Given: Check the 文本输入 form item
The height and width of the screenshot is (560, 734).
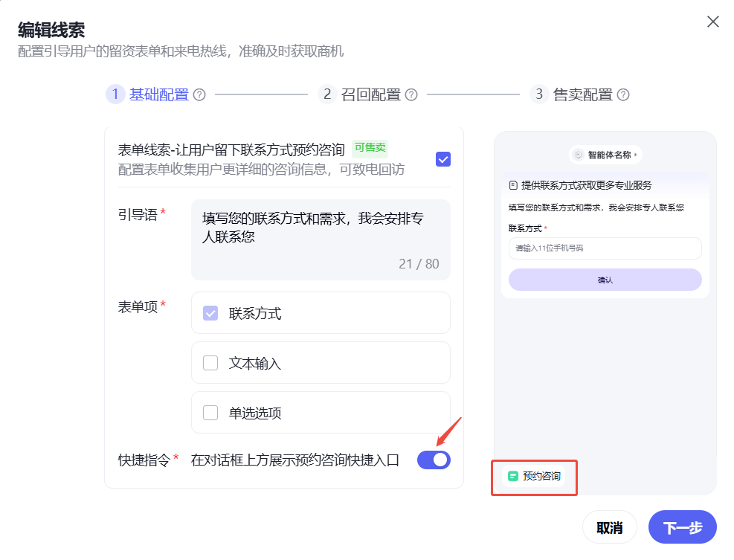Looking at the screenshot, I should (210, 362).
